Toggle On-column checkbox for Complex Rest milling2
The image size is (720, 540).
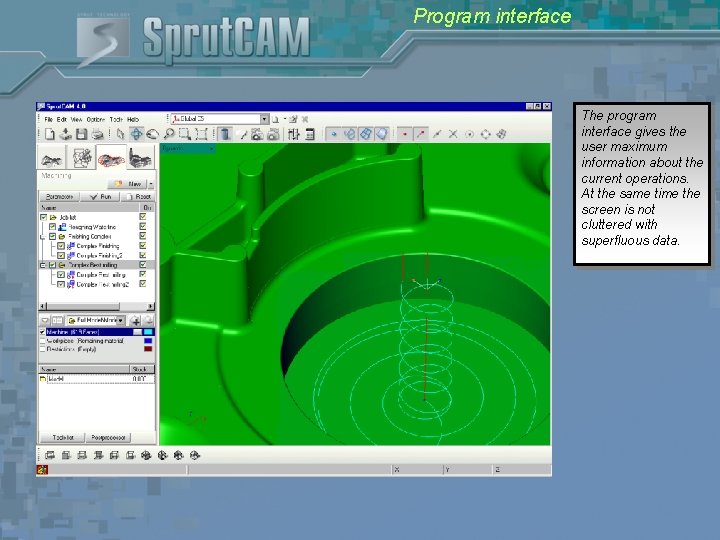click(x=143, y=284)
